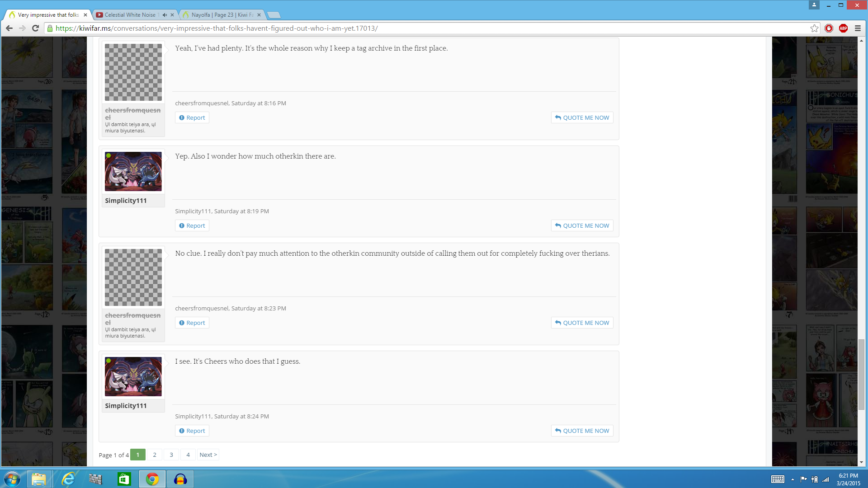Click the red stop extension icon

tap(829, 28)
